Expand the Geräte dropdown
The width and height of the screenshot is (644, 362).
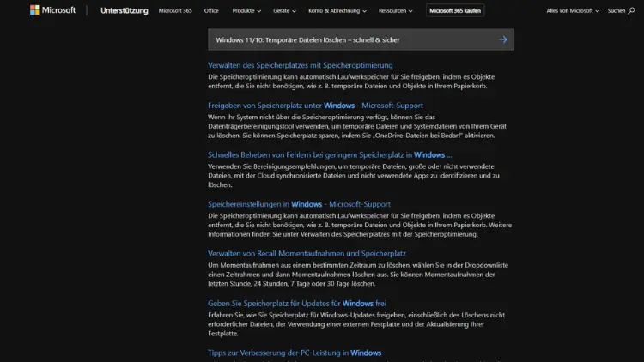(284, 10)
